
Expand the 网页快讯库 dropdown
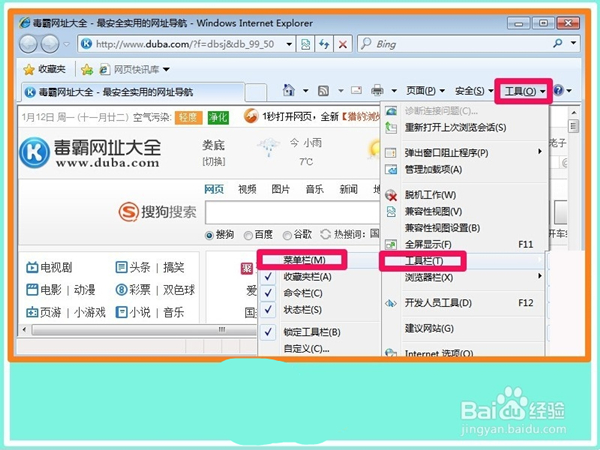tap(166, 70)
